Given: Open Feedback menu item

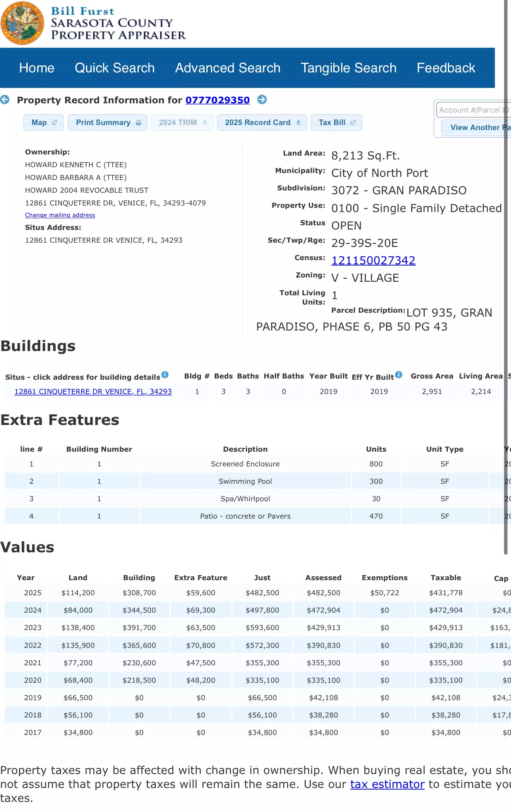Looking at the screenshot, I should click(x=446, y=68).
